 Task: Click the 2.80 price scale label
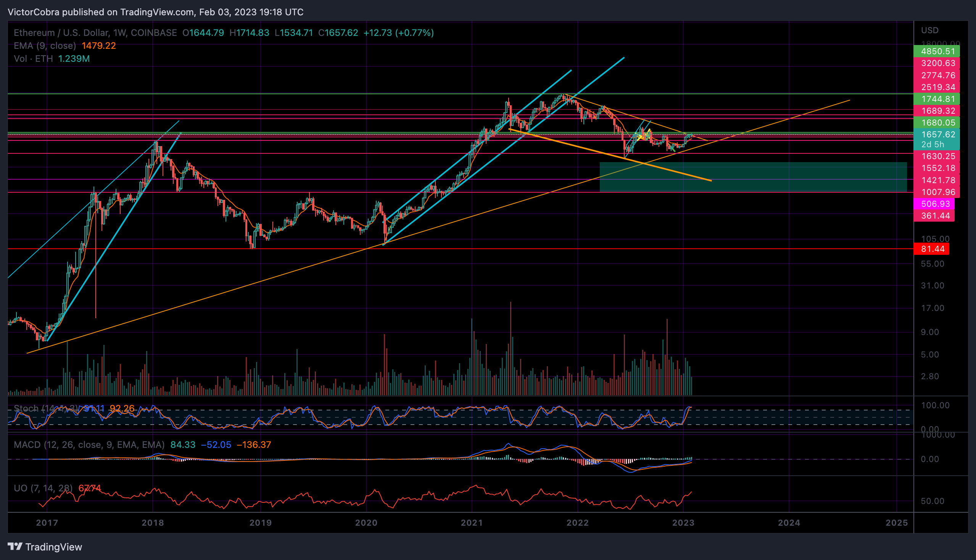(930, 376)
